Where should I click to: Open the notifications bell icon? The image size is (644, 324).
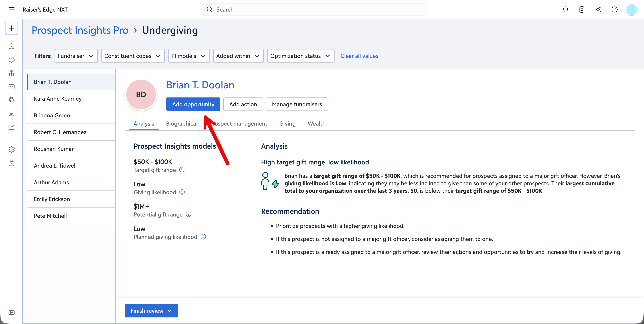coord(565,9)
